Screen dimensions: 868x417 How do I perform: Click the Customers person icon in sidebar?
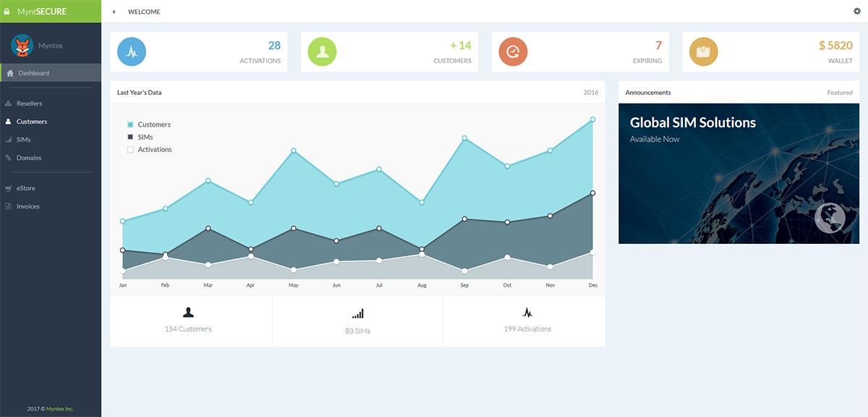(x=9, y=122)
